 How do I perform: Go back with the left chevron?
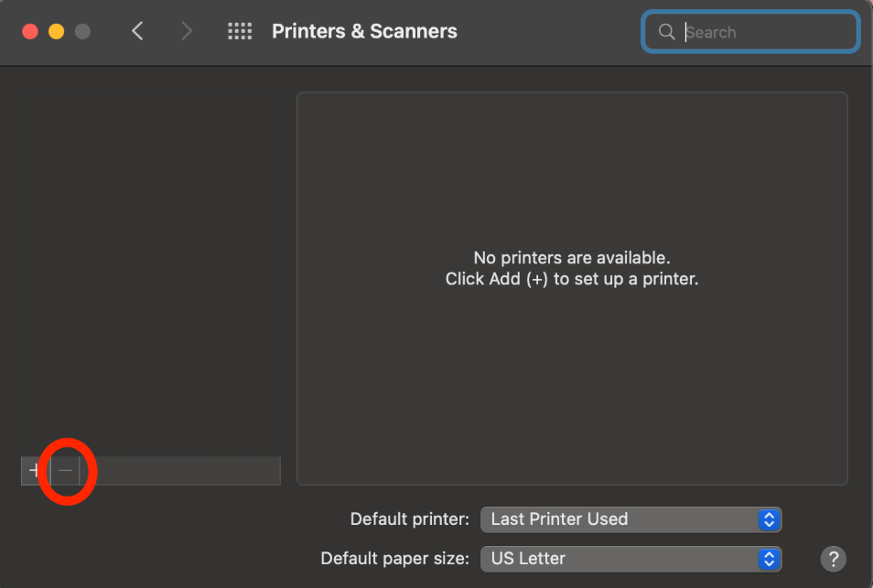[137, 31]
